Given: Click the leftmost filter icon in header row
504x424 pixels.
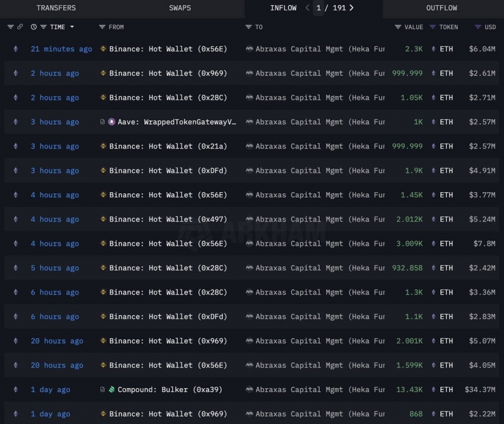Looking at the screenshot, I should pyautogui.click(x=11, y=27).
